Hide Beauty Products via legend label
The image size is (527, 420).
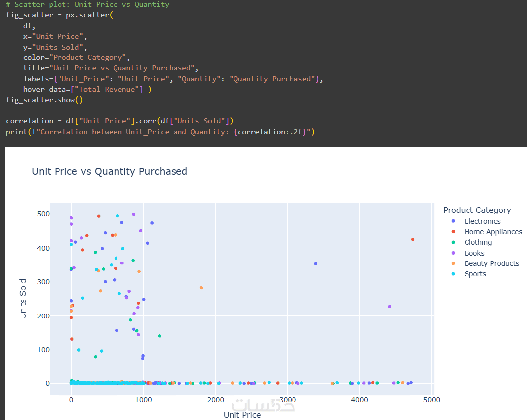click(x=491, y=263)
